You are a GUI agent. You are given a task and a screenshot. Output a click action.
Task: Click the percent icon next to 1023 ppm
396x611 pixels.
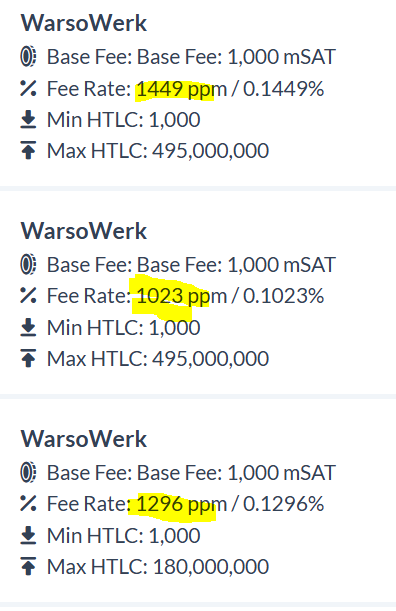click(x=28, y=295)
